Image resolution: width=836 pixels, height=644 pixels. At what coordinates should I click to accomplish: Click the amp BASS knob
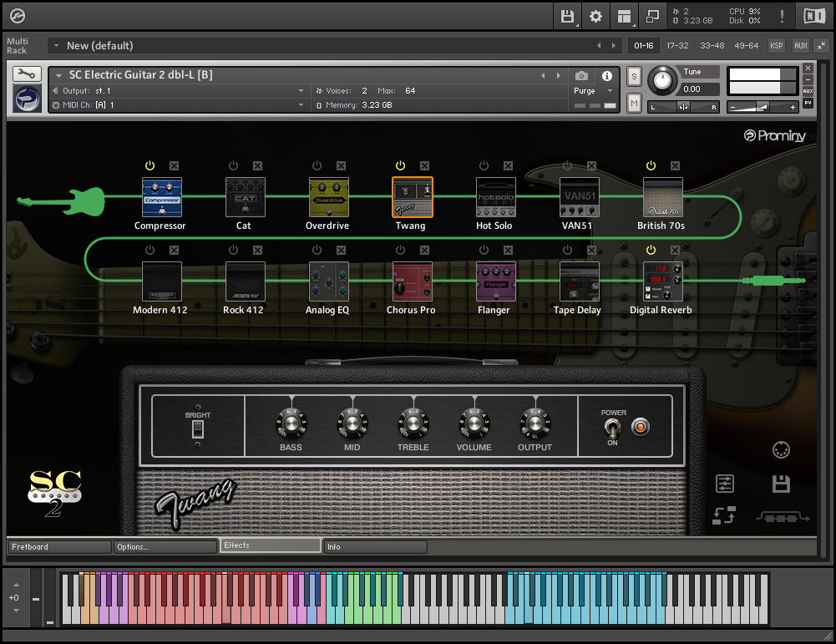[291, 423]
